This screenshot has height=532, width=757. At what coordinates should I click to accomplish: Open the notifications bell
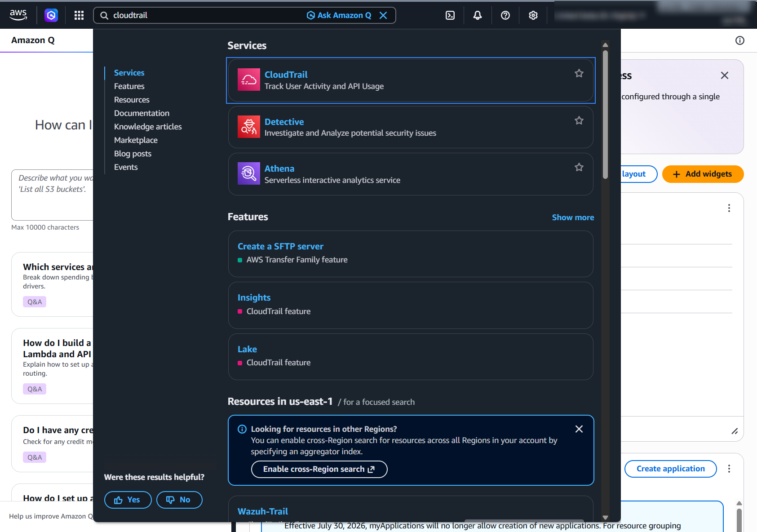(x=478, y=15)
